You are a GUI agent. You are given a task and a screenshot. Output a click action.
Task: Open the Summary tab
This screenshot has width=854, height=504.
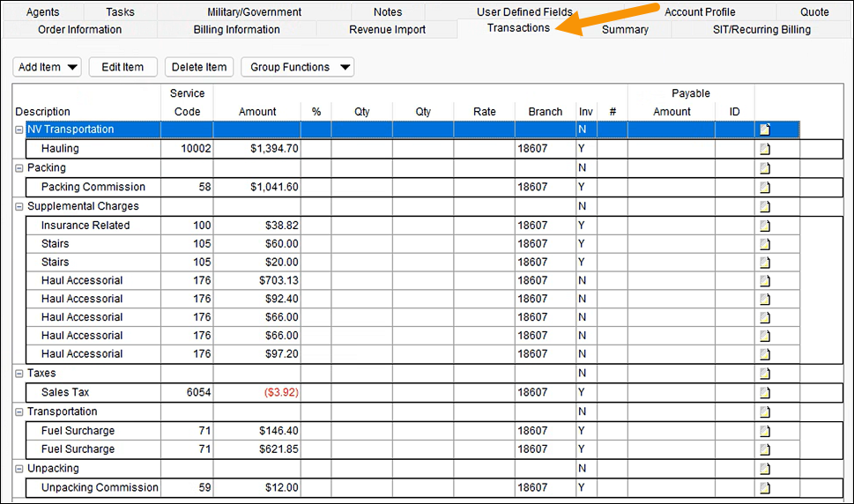(x=625, y=29)
